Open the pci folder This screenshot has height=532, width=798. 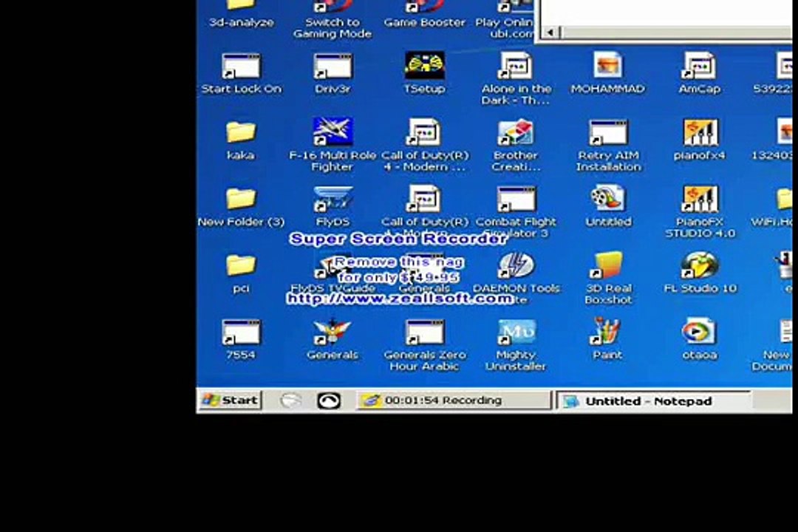pyautogui.click(x=241, y=266)
